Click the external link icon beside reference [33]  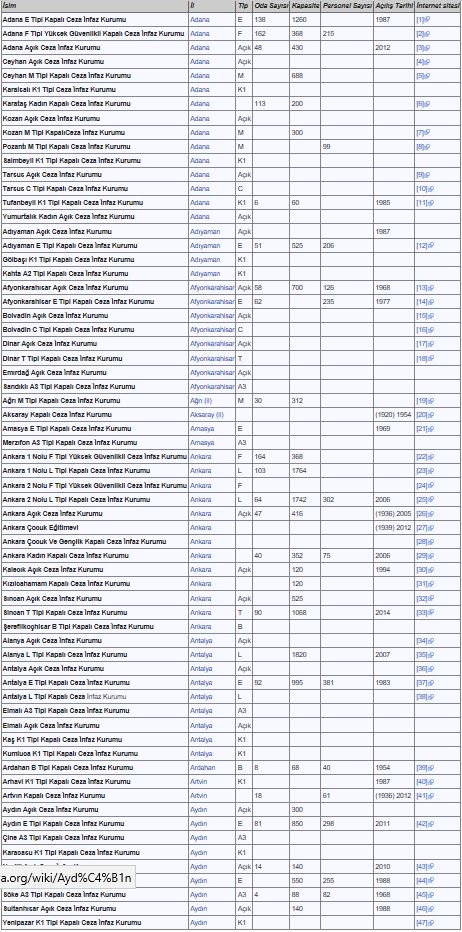click(x=431, y=612)
